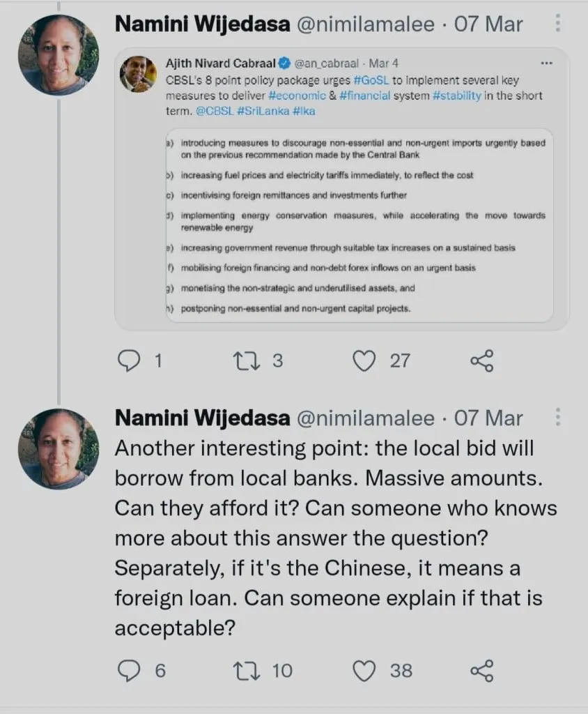Like the first tweet with 27 likes
588x714 pixels.
coord(363,360)
